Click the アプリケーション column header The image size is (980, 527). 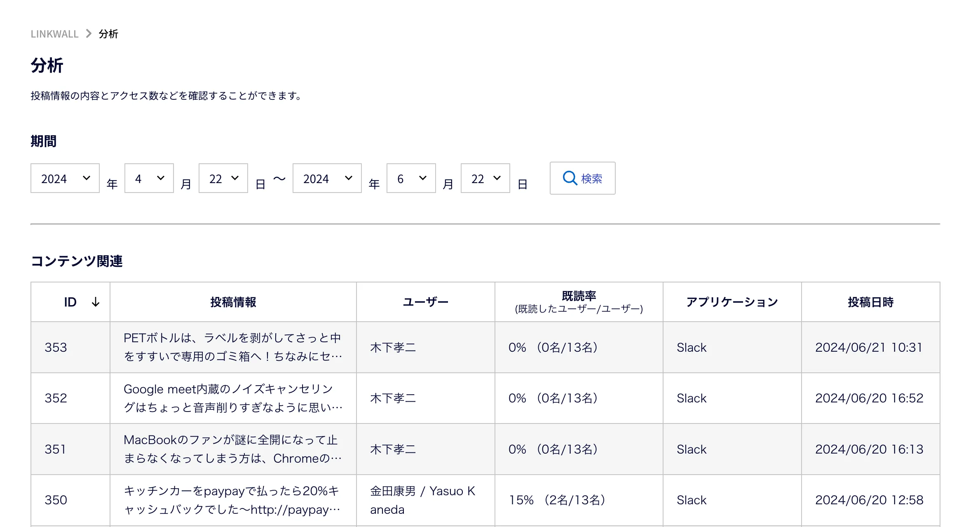[x=732, y=302]
